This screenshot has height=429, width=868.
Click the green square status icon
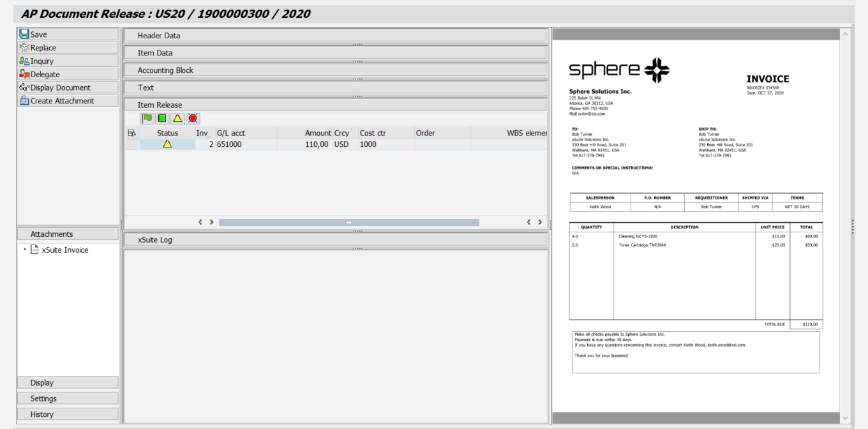tap(162, 119)
